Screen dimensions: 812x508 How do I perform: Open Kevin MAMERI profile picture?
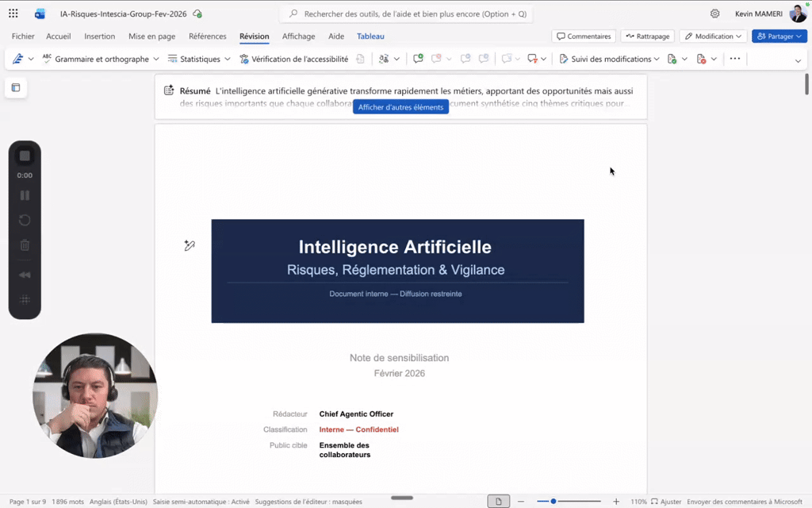[x=798, y=13]
